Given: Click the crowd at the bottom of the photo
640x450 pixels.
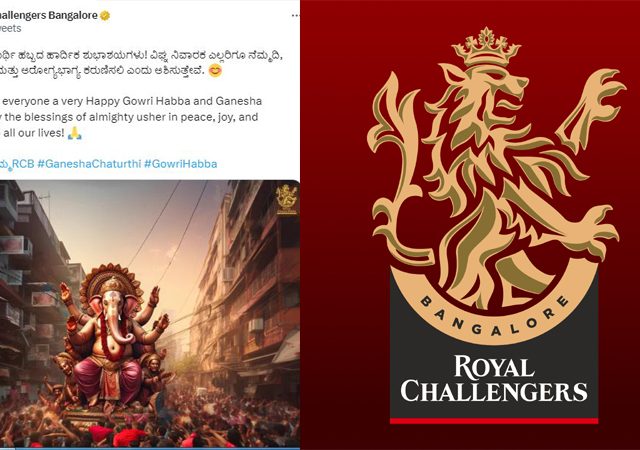Looking at the screenshot, I should pyautogui.click(x=150, y=421).
